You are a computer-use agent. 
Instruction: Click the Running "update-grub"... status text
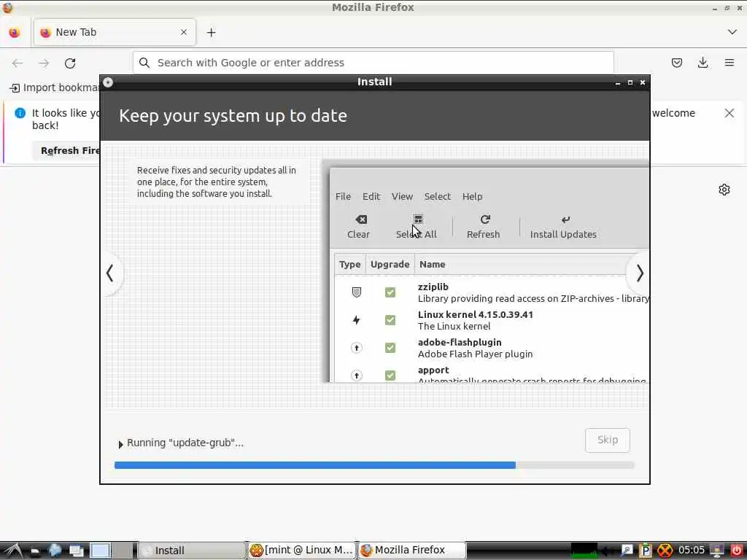point(185,443)
